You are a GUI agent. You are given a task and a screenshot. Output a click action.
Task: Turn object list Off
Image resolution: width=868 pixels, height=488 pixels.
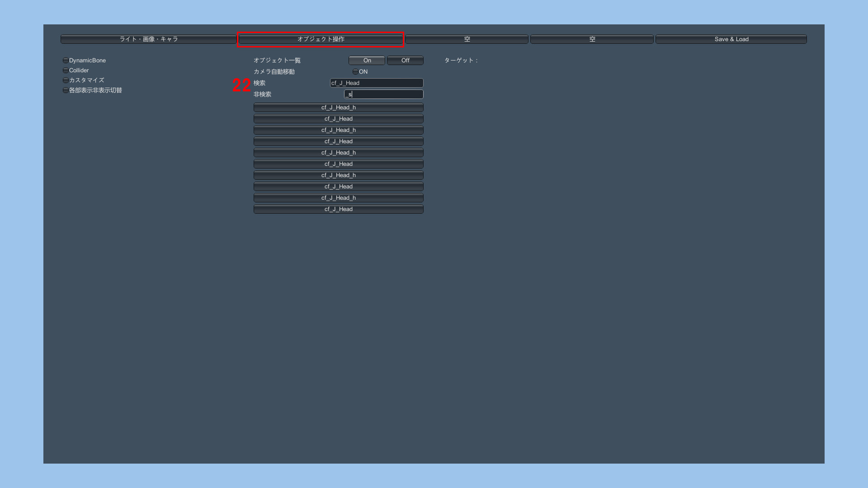[x=405, y=60]
